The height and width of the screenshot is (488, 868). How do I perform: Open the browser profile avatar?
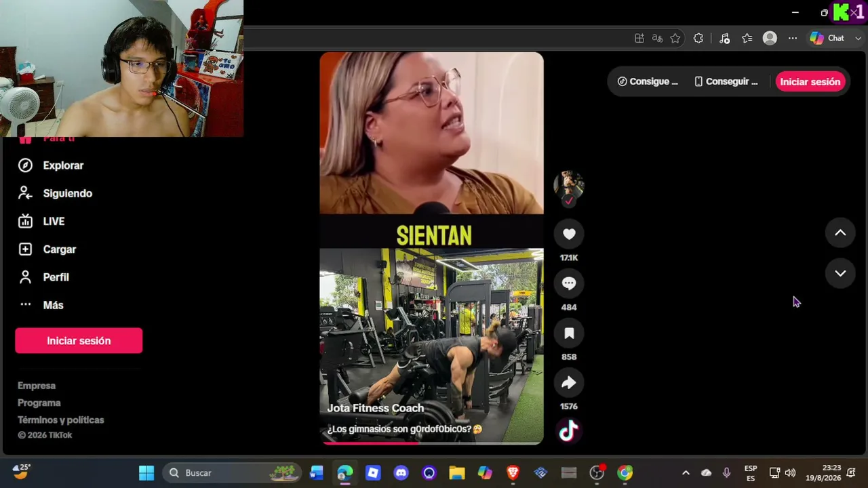pos(770,39)
